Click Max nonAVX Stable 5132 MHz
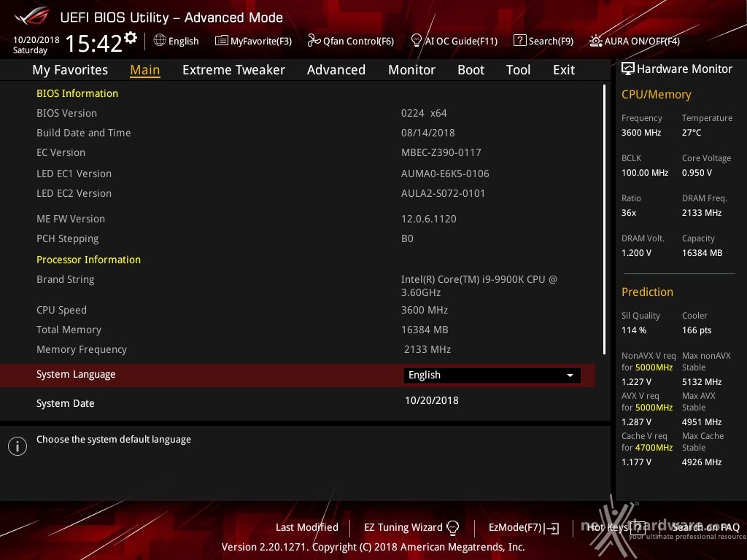 702,382
